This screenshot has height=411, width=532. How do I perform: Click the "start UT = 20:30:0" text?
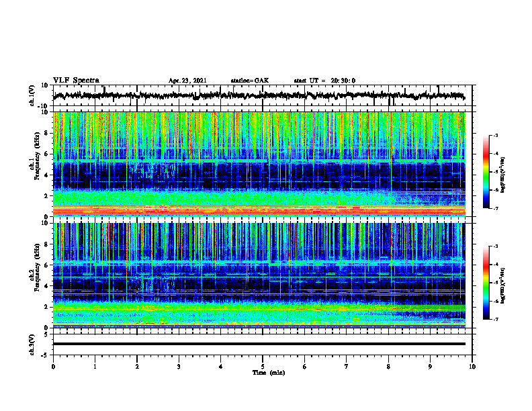[x=324, y=81]
